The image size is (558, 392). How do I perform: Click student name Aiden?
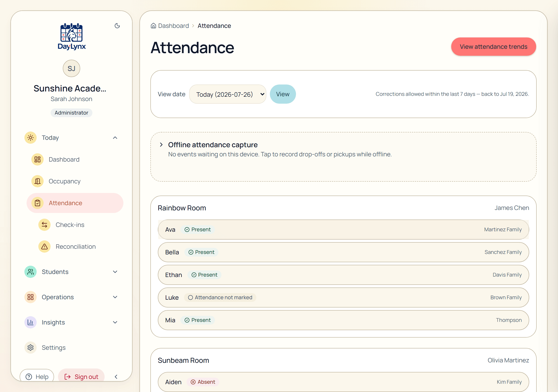tap(173, 382)
